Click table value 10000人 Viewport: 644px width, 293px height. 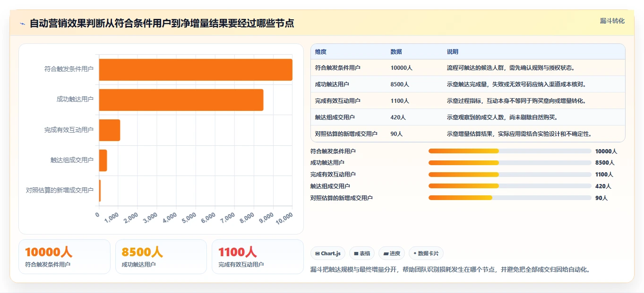click(402, 68)
